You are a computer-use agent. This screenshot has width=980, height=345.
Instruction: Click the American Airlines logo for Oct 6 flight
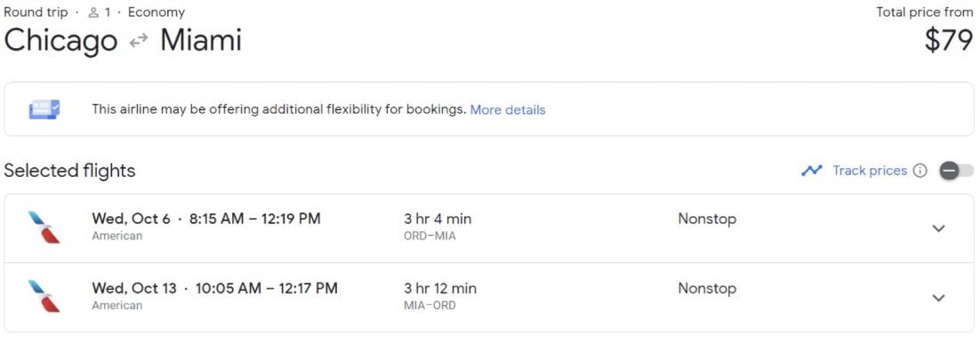[x=44, y=228]
